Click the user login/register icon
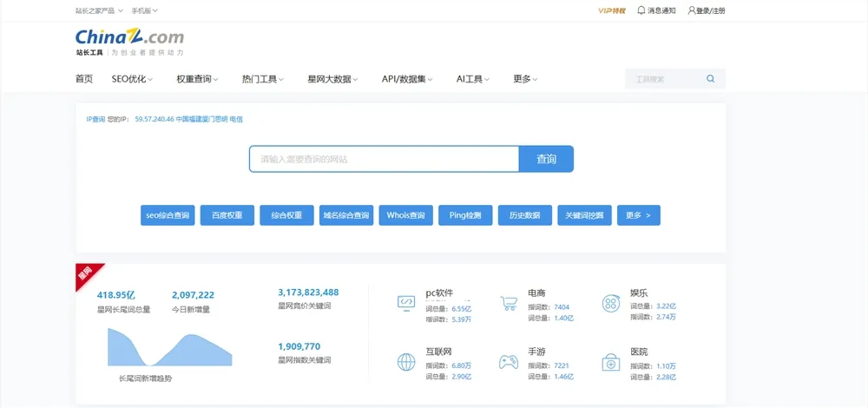The image size is (868, 408). coord(692,10)
